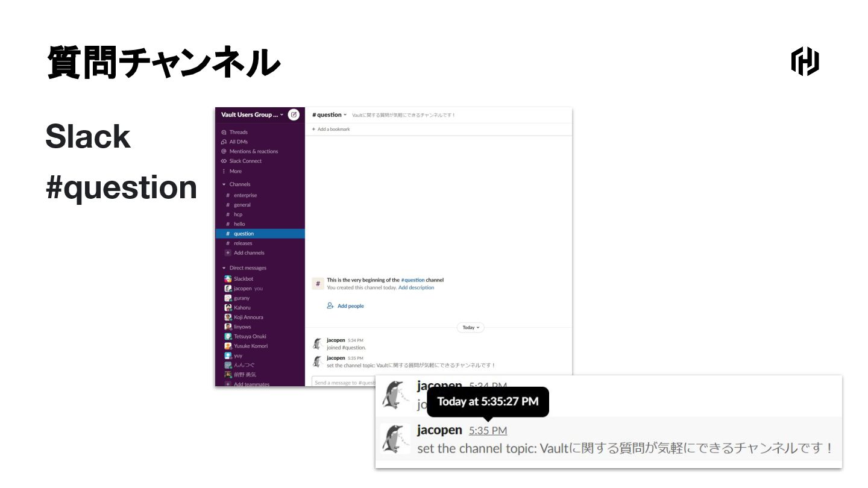Image resolution: width=868 pixels, height=488 pixels.
Task: Click the linyows avatar
Action: [228, 327]
